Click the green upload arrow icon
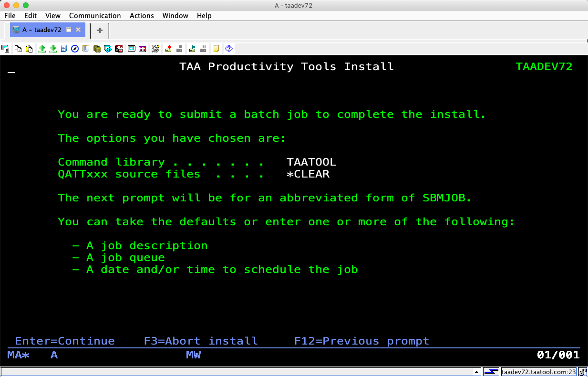Image resolution: width=588 pixels, height=377 pixels. point(42,49)
